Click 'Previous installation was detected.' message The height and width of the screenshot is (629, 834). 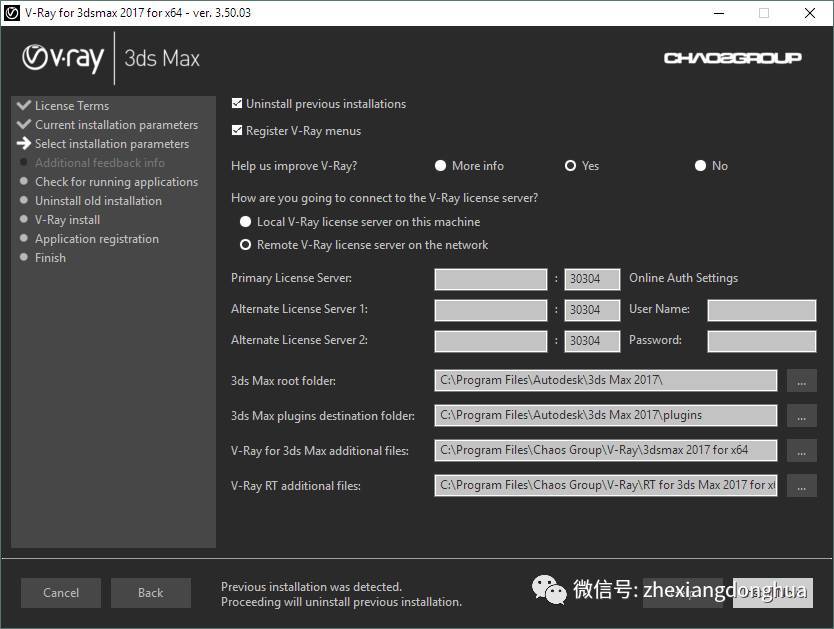click(x=311, y=586)
